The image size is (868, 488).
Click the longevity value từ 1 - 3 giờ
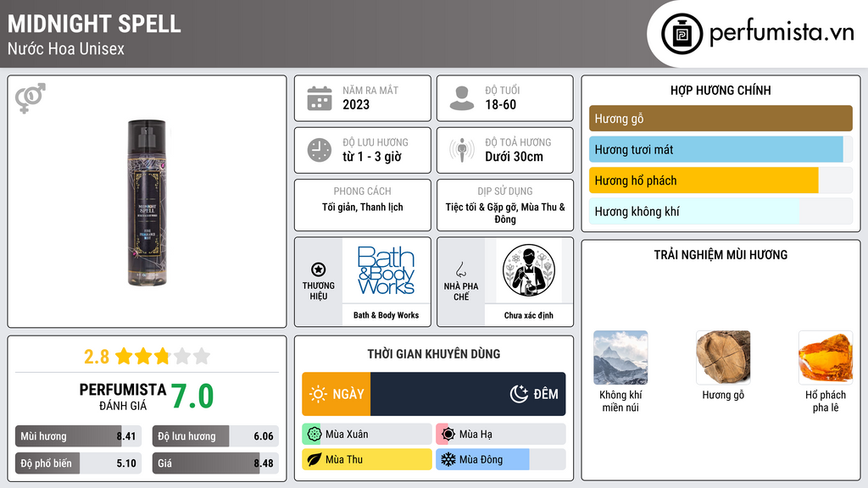tap(372, 157)
